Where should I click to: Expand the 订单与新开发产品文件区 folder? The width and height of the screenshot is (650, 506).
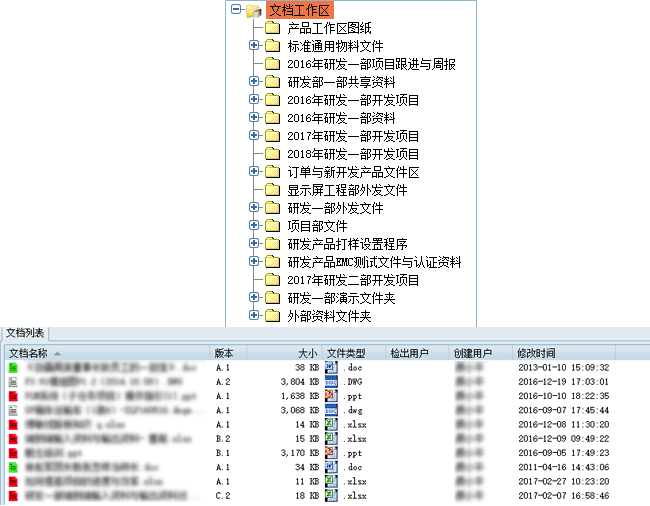pos(254,172)
